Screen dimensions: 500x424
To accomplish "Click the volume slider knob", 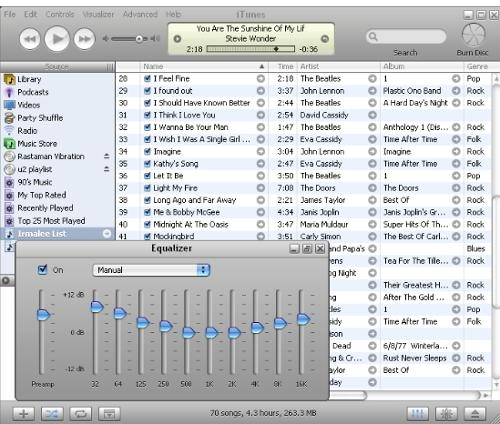I will (139, 39).
